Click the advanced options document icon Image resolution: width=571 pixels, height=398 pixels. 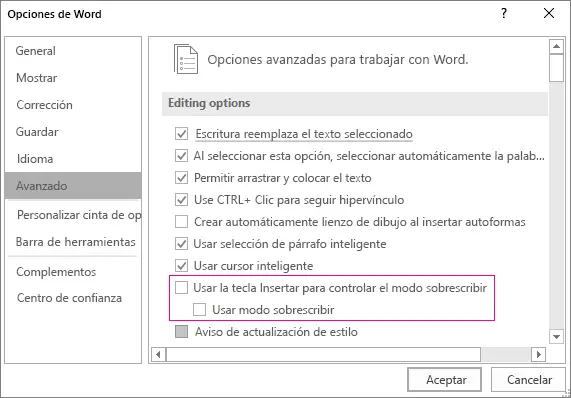click(186, 59)
